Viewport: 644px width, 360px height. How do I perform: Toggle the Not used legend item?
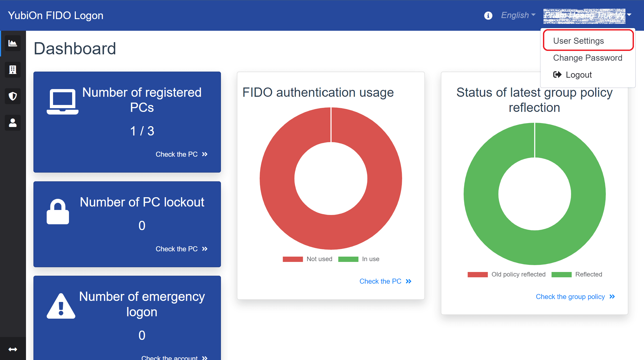click(x=307, y=259)
